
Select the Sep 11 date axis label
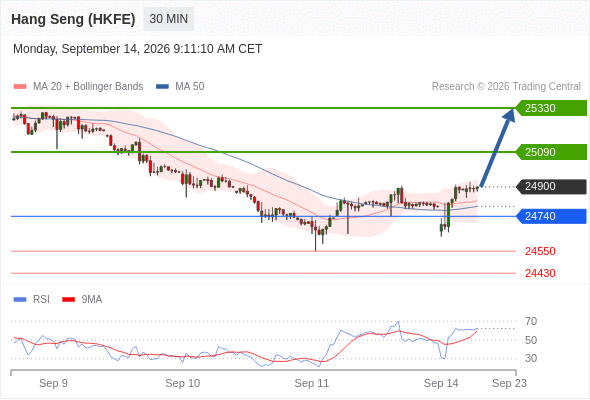[312, 383]
